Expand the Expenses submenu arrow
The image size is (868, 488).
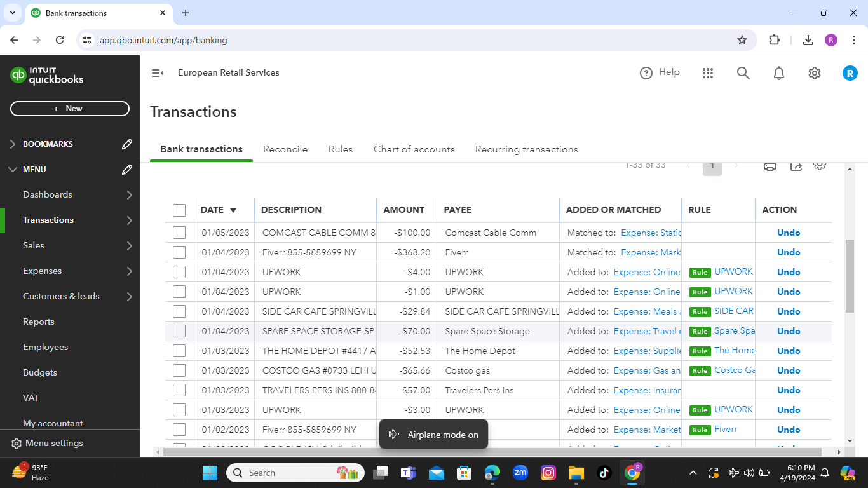pyautogui.click(x=130, y=271)
